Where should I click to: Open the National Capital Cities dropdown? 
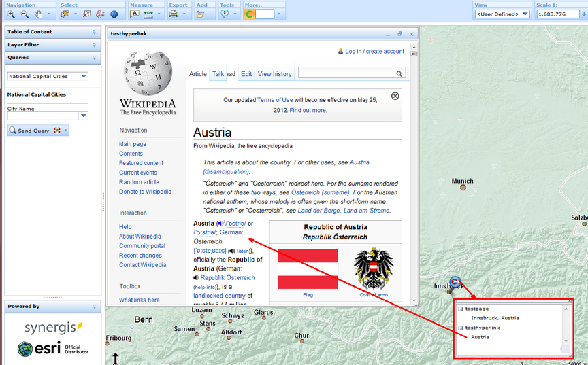[x=84, y=77]
